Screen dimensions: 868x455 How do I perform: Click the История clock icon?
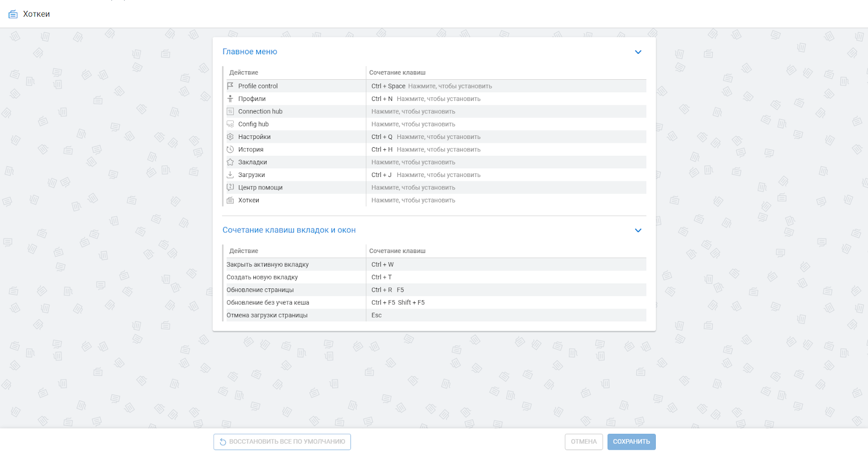230,149
